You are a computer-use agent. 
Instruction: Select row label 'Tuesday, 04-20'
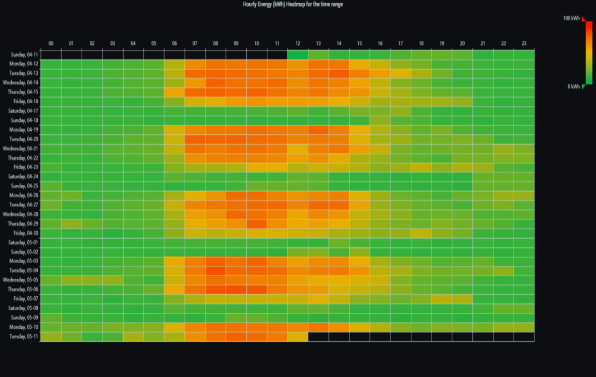pos(24,139)
